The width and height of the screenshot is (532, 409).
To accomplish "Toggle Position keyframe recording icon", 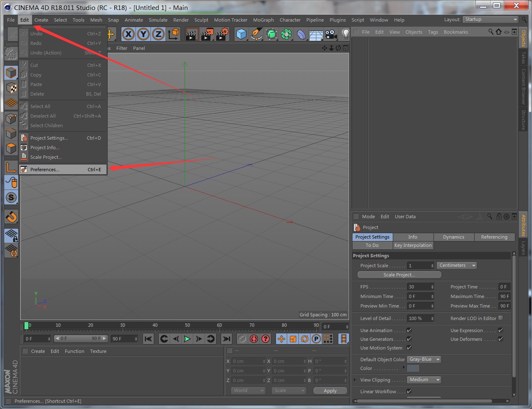I will tap(281, 339).
